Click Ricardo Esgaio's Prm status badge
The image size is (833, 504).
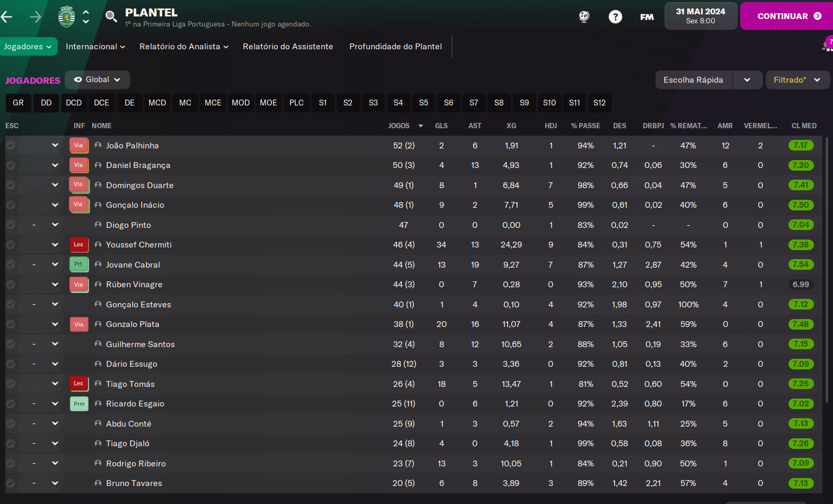tap(78, 404)
